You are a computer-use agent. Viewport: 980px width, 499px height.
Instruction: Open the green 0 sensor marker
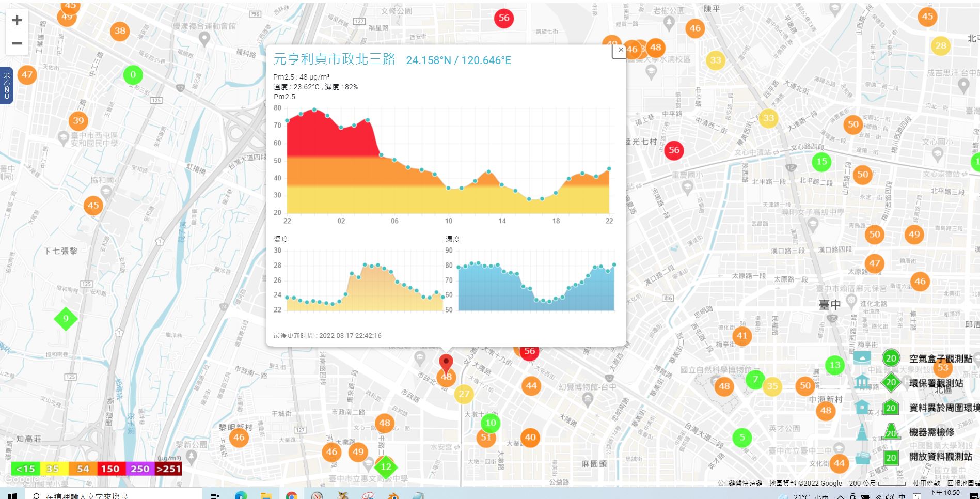tap(133, 75)
